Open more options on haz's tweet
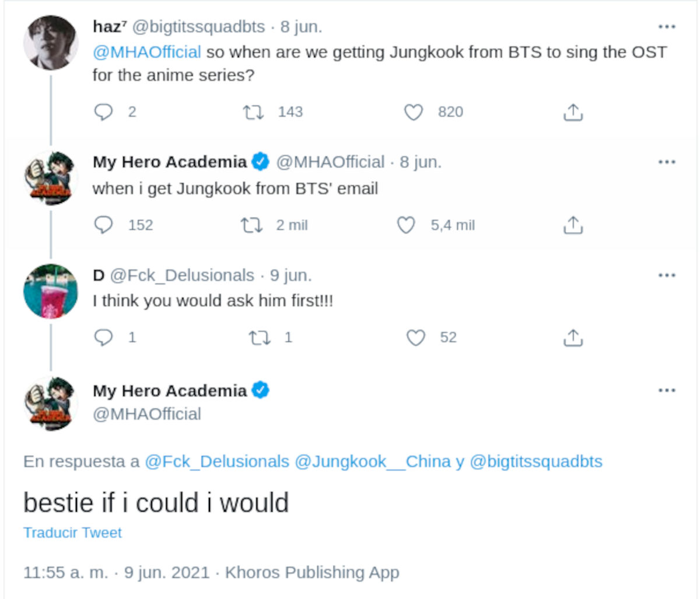Image resolution: width=700 pixels, height=599 pixels. [667, 27]
